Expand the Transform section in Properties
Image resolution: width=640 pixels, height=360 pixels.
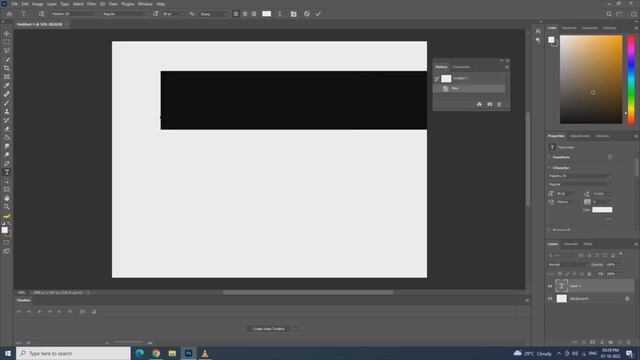(549, 157)
